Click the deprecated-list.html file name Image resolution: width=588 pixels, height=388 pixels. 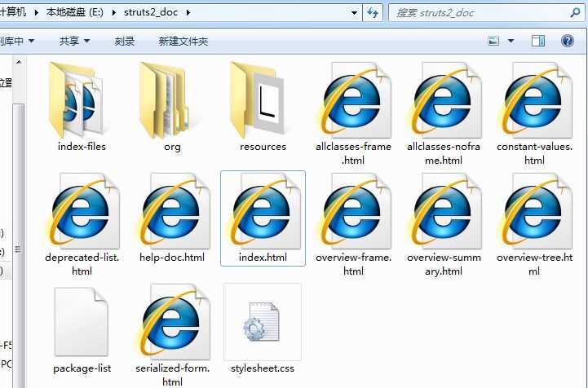[82, 264]
